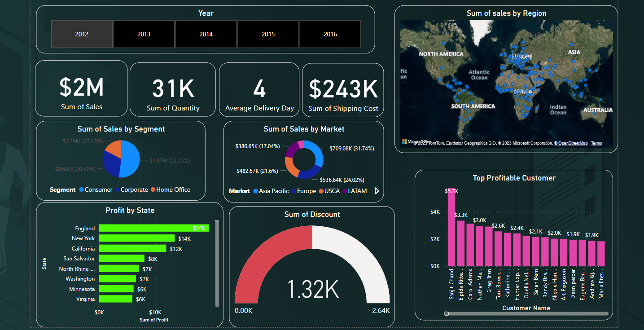Click the slider handle below Customer Name axis
This screenshot has height=330, width=644.
(x=447, y=313)
